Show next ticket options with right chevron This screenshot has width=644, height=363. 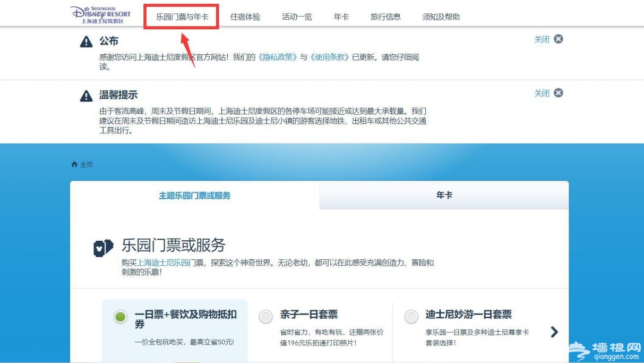(554, 332)
